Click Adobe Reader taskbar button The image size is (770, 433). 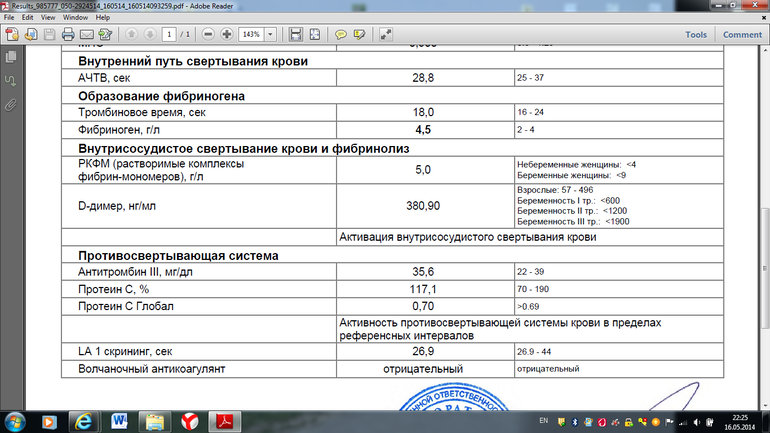click(x=224, y=422)
